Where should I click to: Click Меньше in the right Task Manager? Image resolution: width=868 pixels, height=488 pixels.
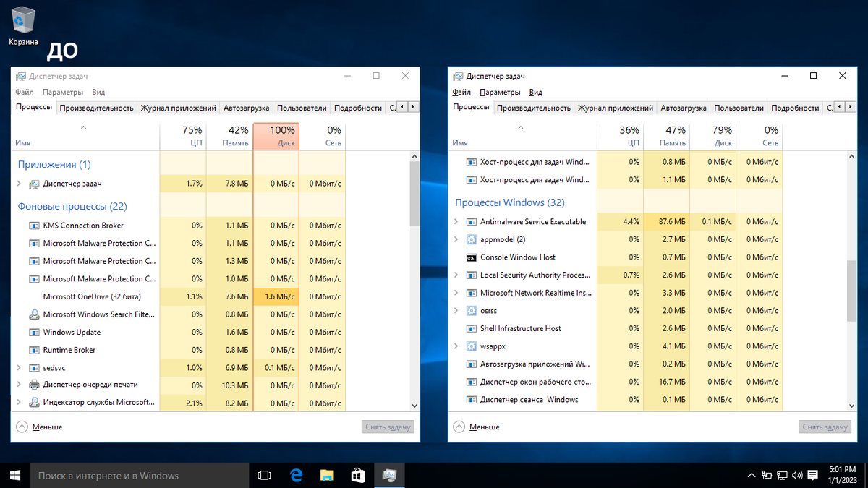476,427
